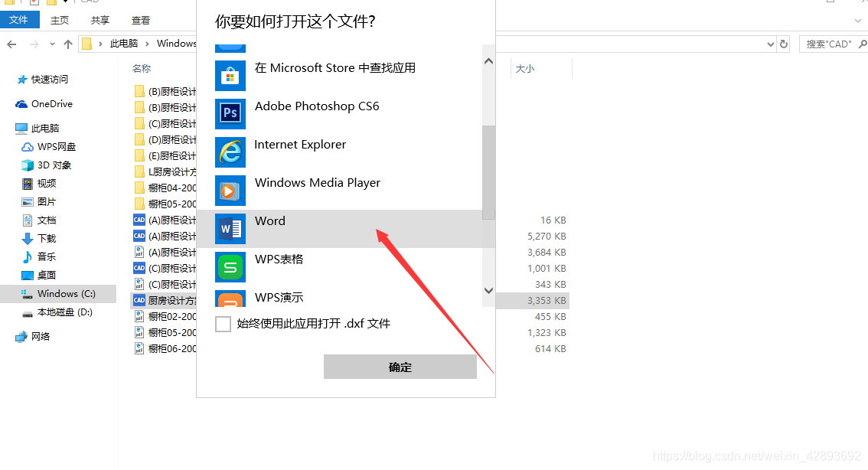Image resolution: width=868 pixels, height=470 pixels.
Task: Select 本地磁盘 (D:) drive
Action: pos(57,312)
